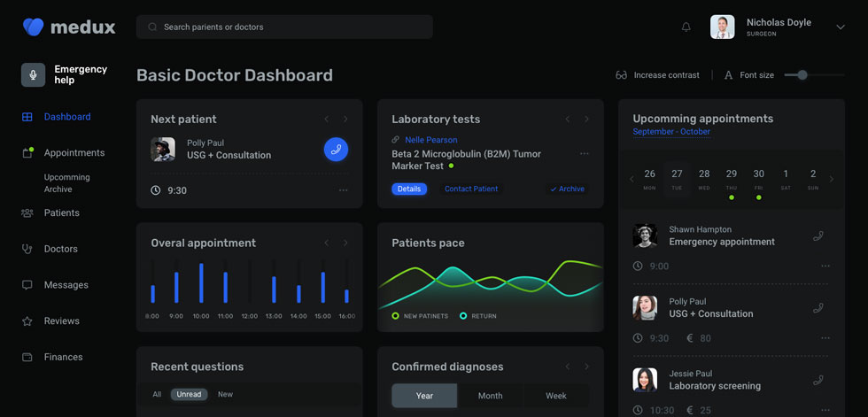Screen dimensions: 868x417
Task: Go to previous item in Next patient card
Action: pyautogui.click(x=327, y=119)
